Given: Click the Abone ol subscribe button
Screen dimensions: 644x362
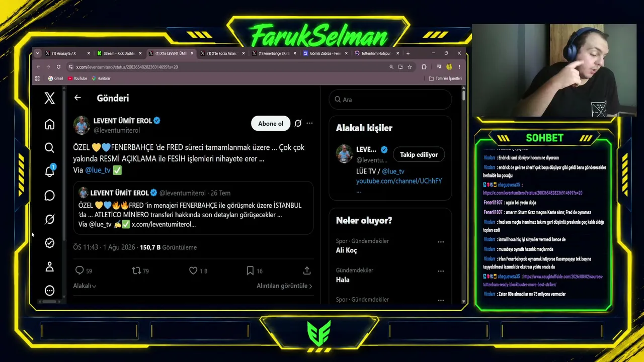Looking at the screenshot, I should (x=271, y=123).
